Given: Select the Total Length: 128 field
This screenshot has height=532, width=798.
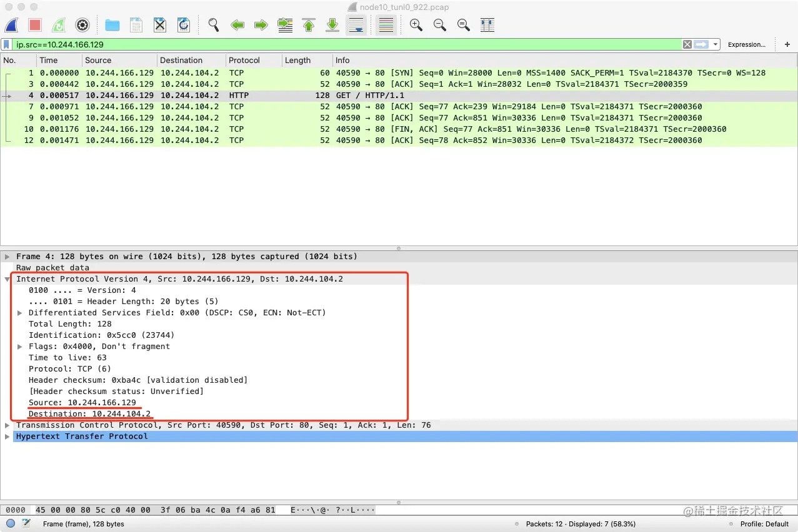Looking at the screenshot, I should pos(70,324).
